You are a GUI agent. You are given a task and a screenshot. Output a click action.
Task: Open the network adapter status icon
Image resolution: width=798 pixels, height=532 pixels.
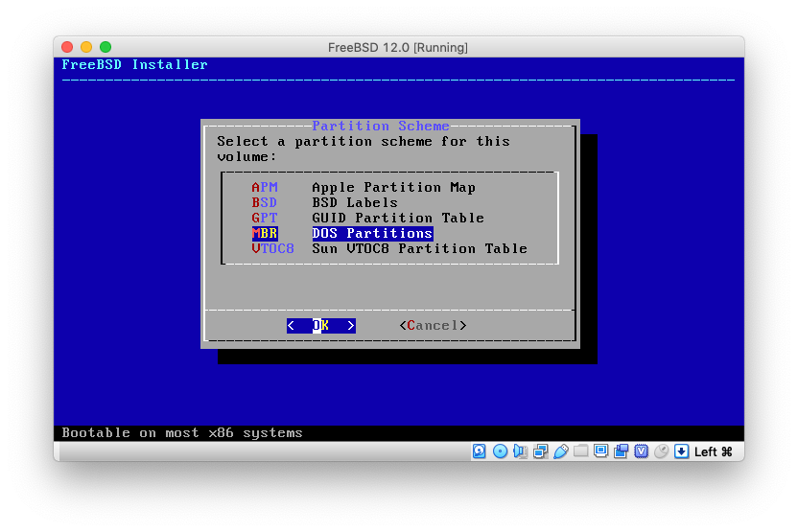point(541,451)
